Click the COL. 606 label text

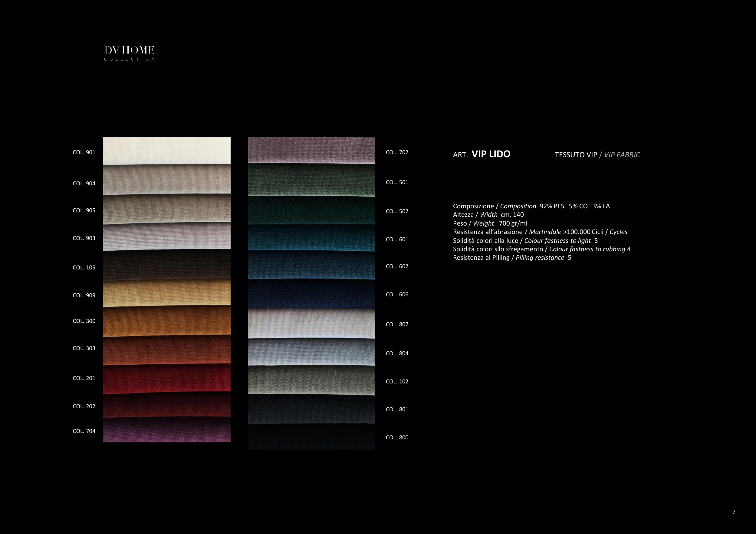point(397,295)
